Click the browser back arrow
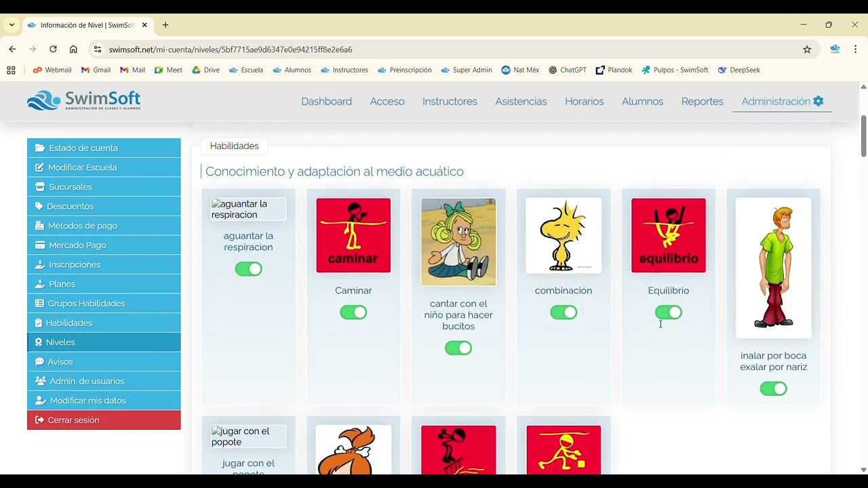 (x=12, y=49)
